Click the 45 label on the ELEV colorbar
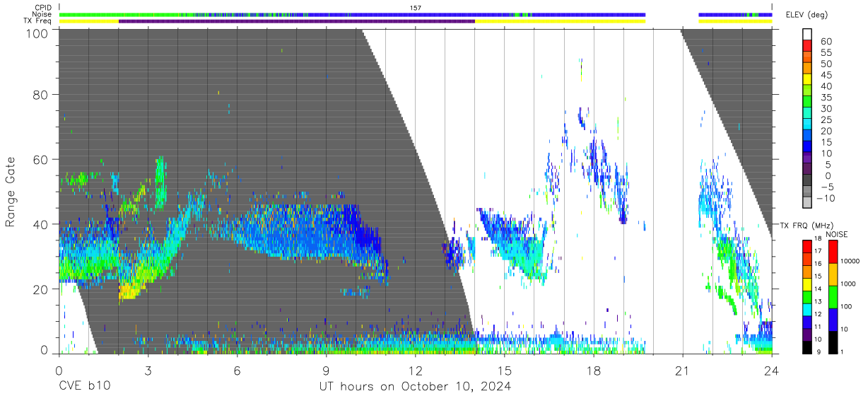 tap(826, 75)
